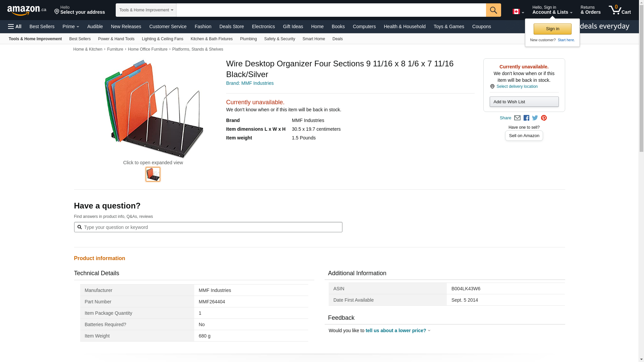Click the Select delivery location link

[517, 86]
